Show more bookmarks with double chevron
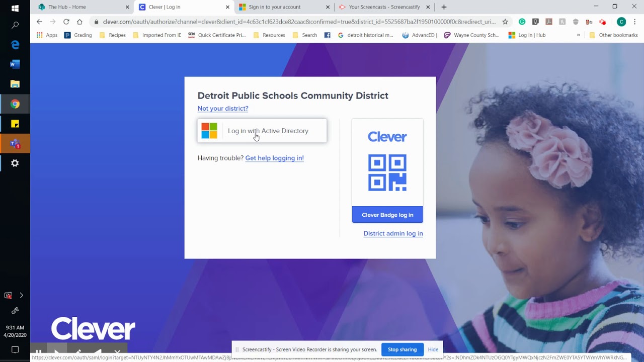 [579, 35]
